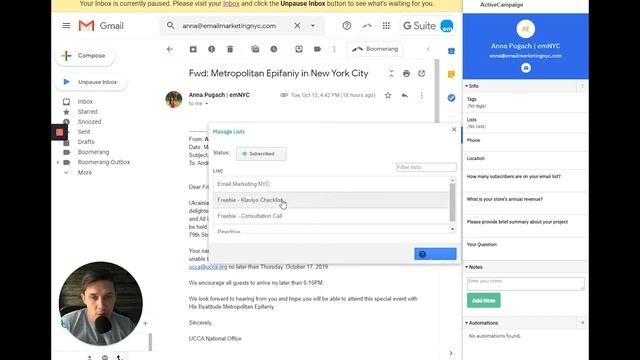Delete this email with trash icon
The height and width of the screenshot is (360, 640).
(x=230, y=49)
